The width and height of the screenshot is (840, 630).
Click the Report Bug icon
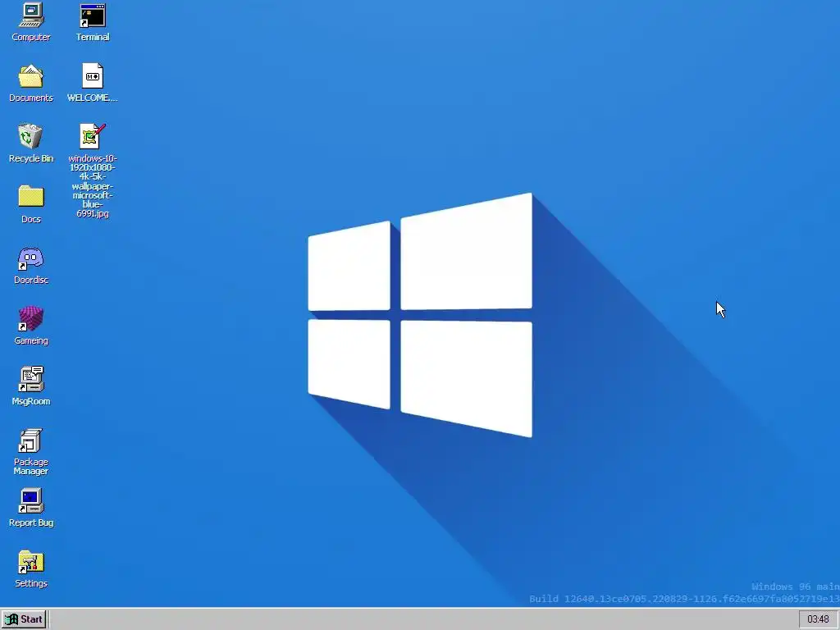(31, 501)
